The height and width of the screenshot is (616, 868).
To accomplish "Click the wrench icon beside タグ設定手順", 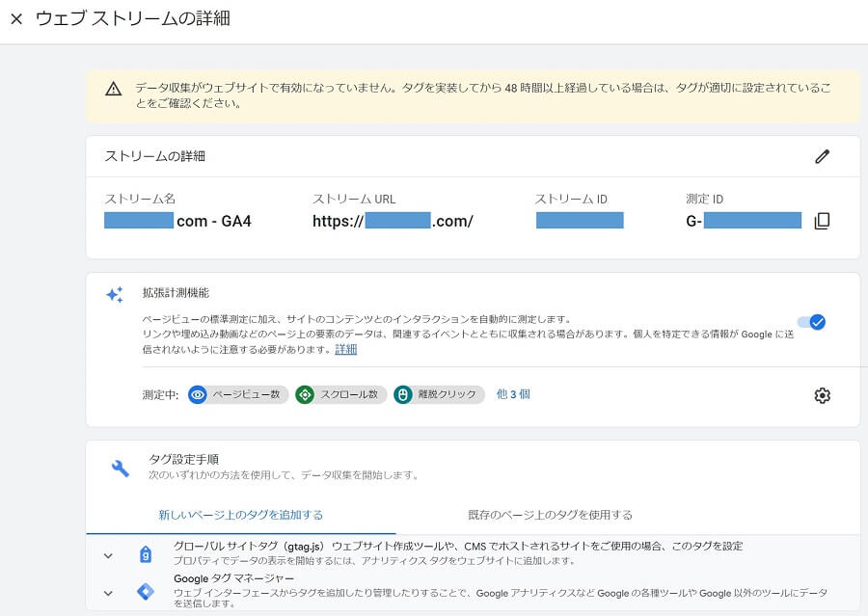I will pyautogui.click(x=121, y=469).
